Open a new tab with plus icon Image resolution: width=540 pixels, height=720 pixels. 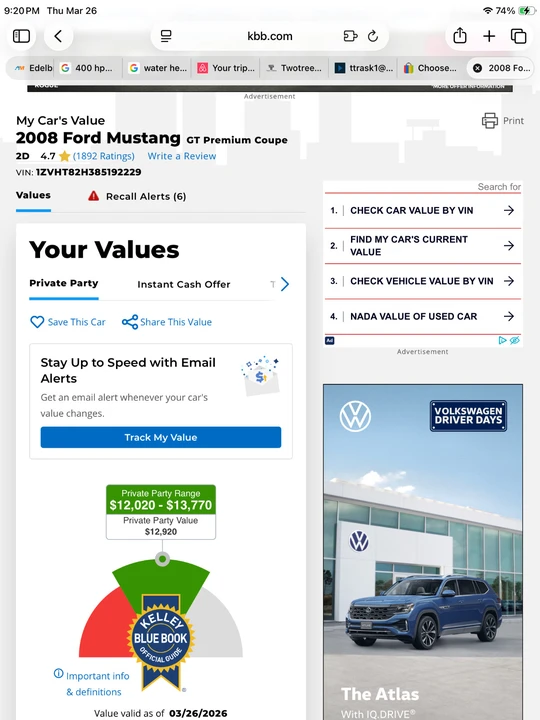489,36
